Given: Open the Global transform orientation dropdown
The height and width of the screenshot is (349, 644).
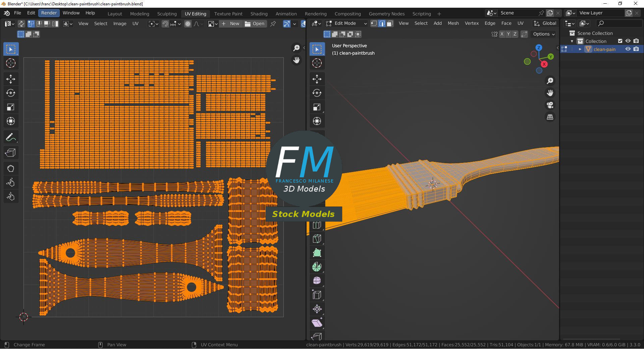Looking at the screenshot, I should 545,23.
